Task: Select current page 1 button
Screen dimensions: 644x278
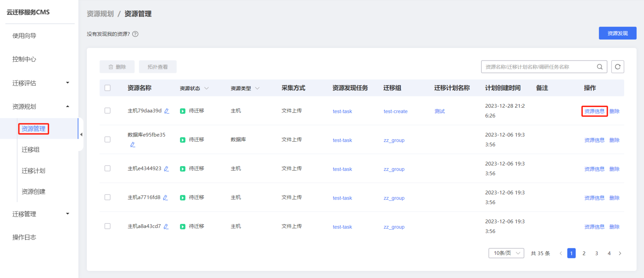Action: pos(571,253)
